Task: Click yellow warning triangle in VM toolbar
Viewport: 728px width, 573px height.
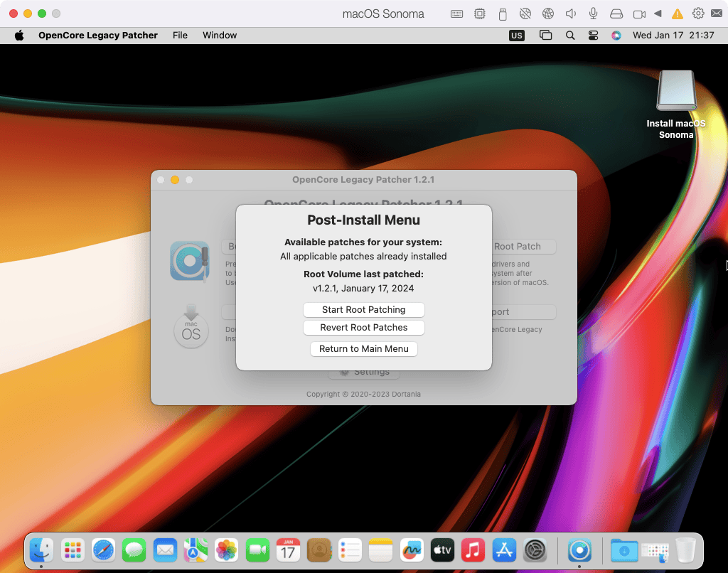Action: [678, 14]
